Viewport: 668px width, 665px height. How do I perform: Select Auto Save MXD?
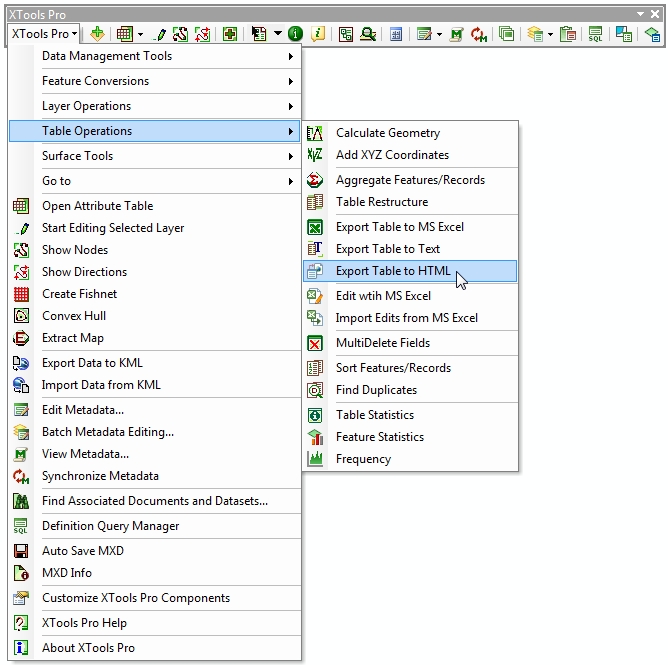click(155, 551)
